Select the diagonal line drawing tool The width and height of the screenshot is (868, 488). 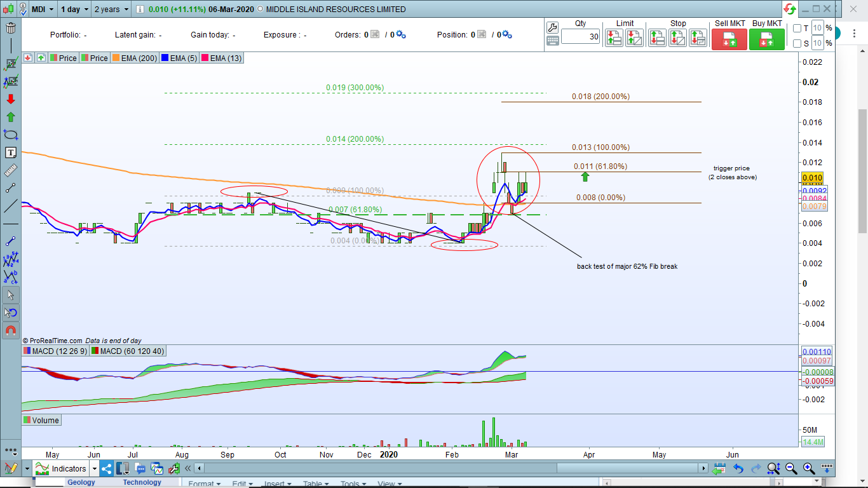(11, 206)
